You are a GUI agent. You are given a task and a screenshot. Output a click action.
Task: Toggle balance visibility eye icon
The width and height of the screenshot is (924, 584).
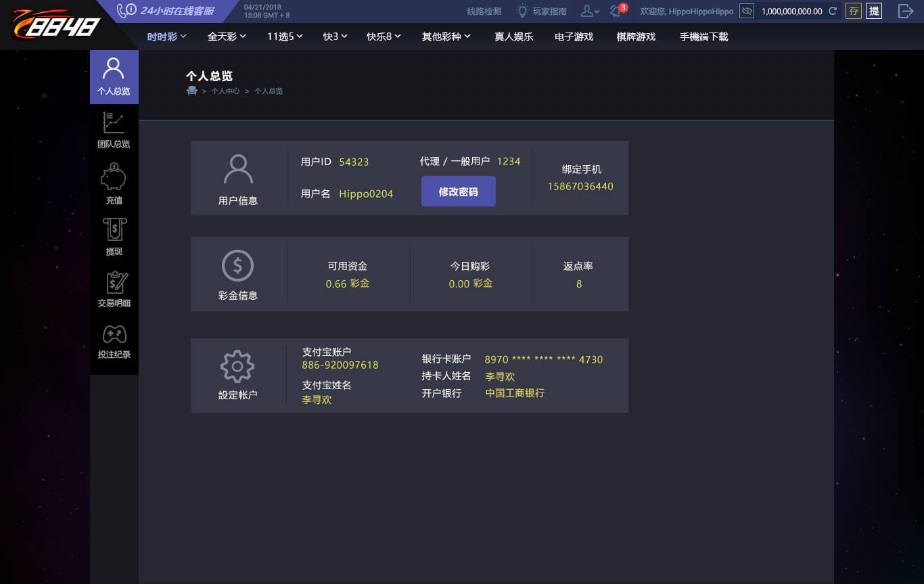(747, 11)
